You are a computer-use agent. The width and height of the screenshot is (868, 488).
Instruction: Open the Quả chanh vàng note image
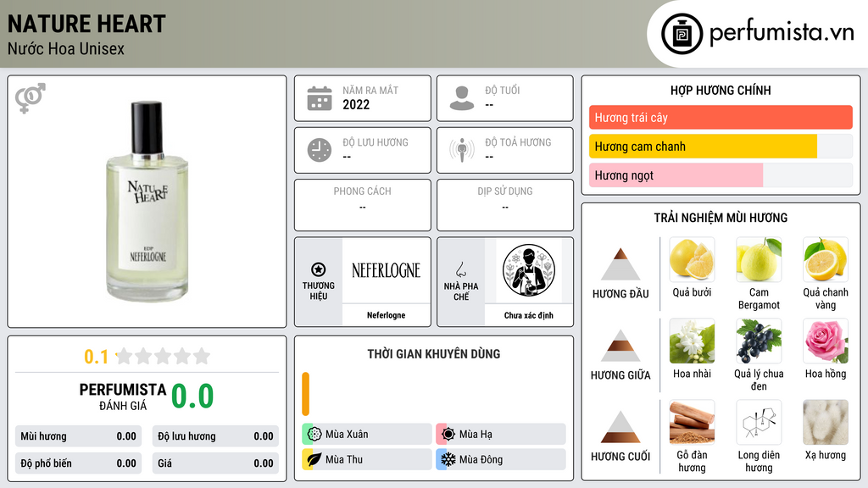pyautogui.click(x=826, y=259)
